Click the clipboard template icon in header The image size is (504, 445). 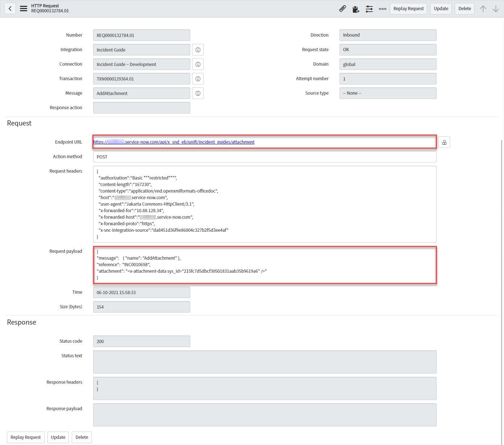(356, 9)
